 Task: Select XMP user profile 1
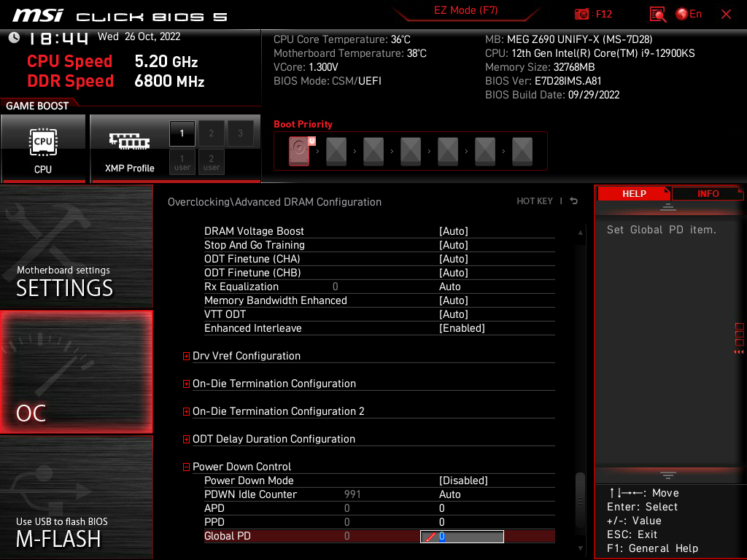coord(182,162)
